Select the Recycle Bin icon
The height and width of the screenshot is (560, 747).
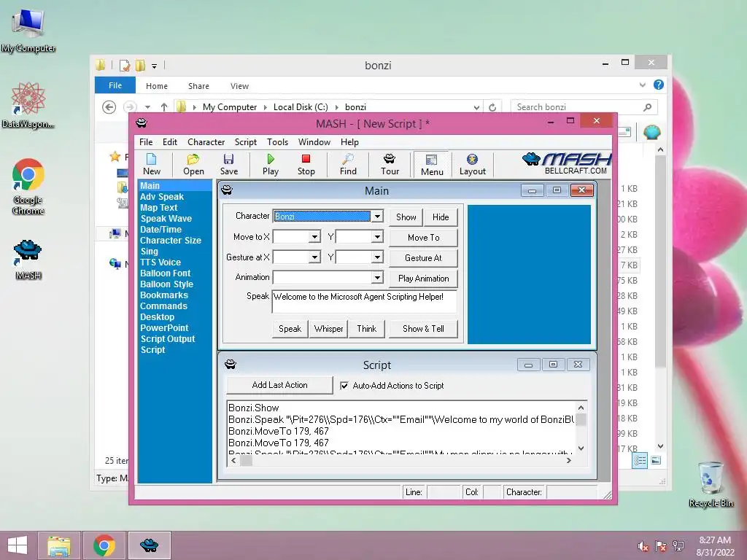[711, 484]
